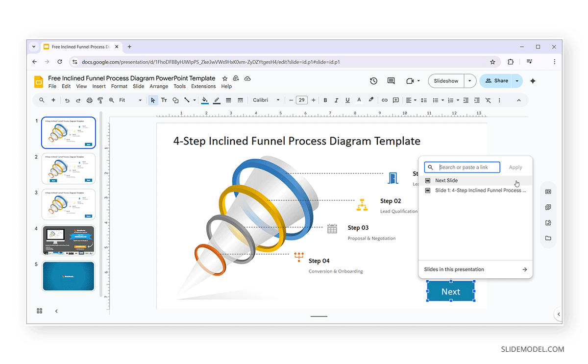The image size is (588, 364).
Task: Reload the page in Chrome
Action: point(60,62)
